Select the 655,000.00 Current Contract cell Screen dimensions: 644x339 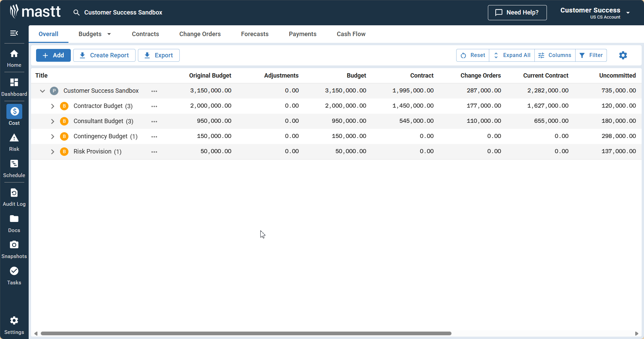[x=551, y=121]
